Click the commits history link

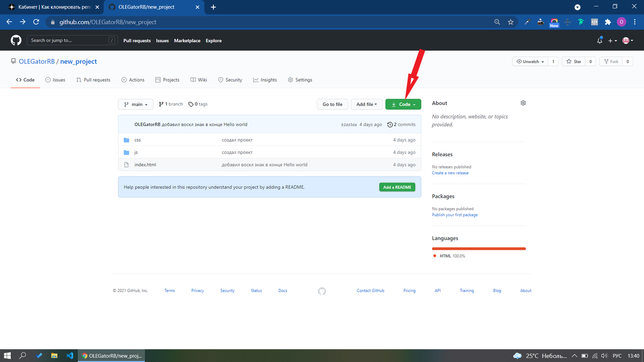(x=401, y=124)
